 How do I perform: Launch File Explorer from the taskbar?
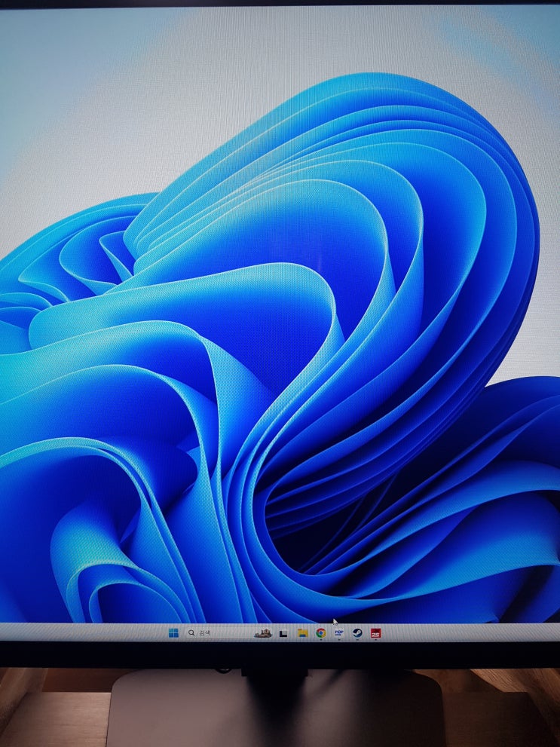tap(302, 632)
